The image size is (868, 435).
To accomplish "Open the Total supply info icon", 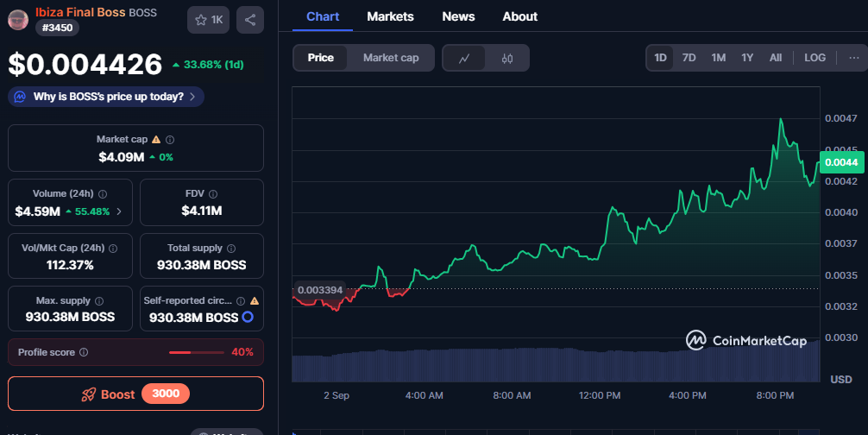I will (231, 249).
